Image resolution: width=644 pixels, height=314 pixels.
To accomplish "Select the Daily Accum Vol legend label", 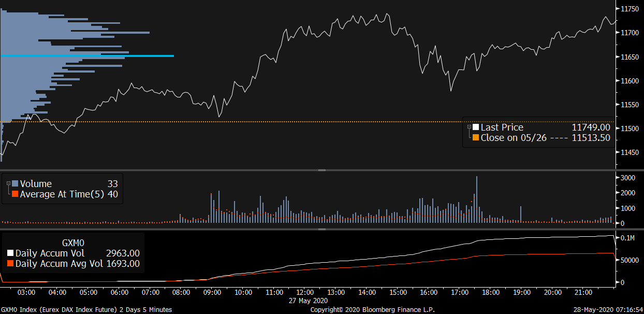I will pyautogui.click(x=50, y=253).
